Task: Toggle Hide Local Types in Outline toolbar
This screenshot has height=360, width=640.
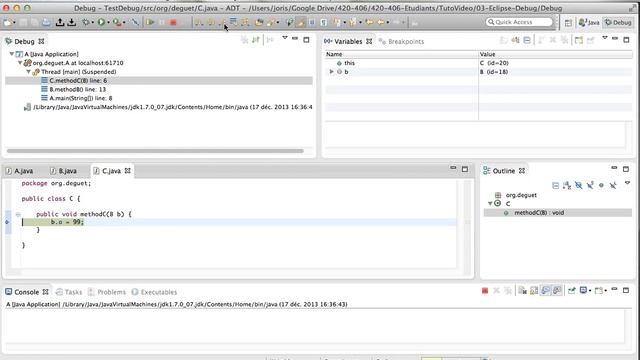Action: pos(613,186)
